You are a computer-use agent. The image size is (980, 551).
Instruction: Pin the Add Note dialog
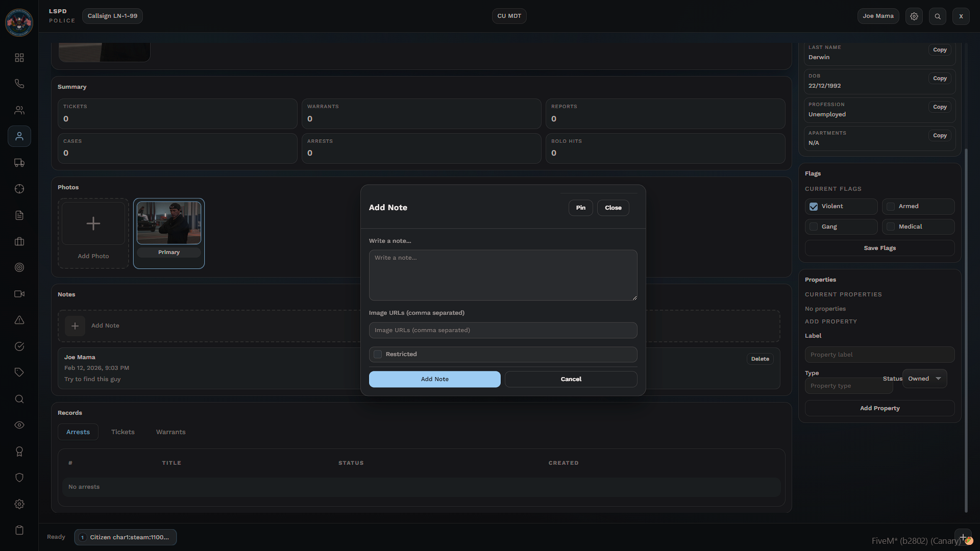(x=580, y=208)
